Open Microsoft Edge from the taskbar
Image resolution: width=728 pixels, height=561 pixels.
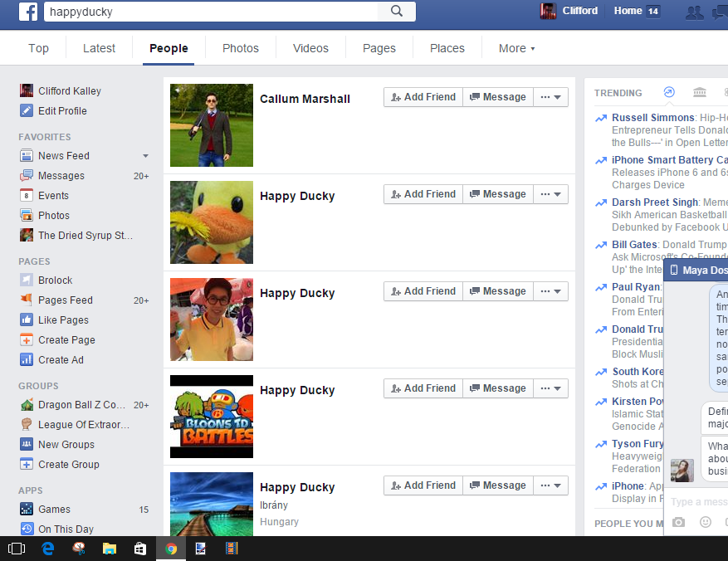(48, 548)
